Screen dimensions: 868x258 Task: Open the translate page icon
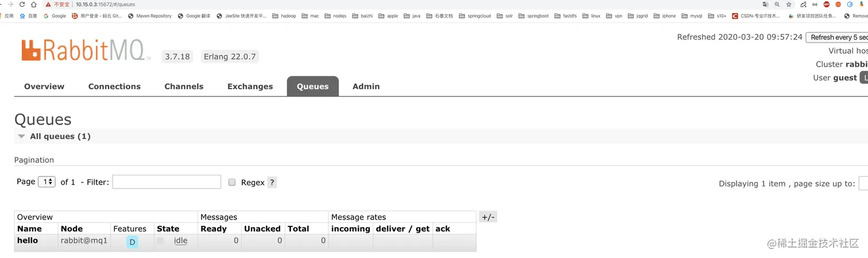pos(765,4)
